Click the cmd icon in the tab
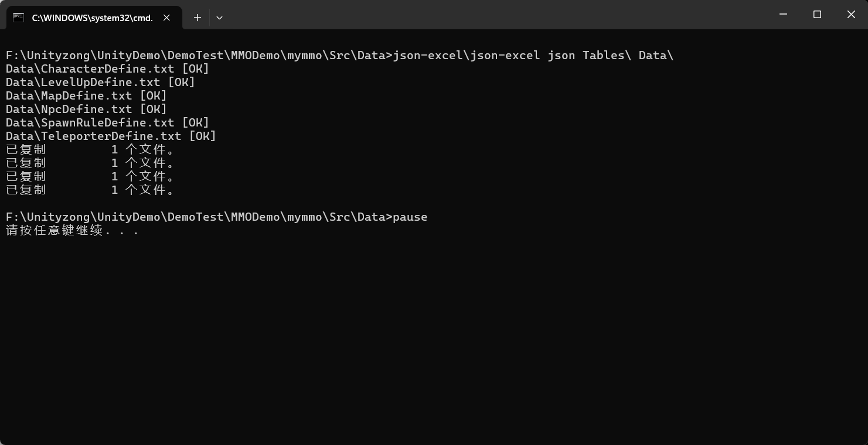This screenshot has width=868, height=445. coord(19,18)
